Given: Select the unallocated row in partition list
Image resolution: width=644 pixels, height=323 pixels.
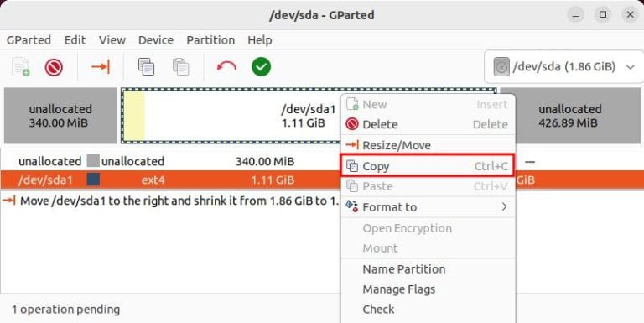Looking at the screenshot, I should [x=170, y=161].
